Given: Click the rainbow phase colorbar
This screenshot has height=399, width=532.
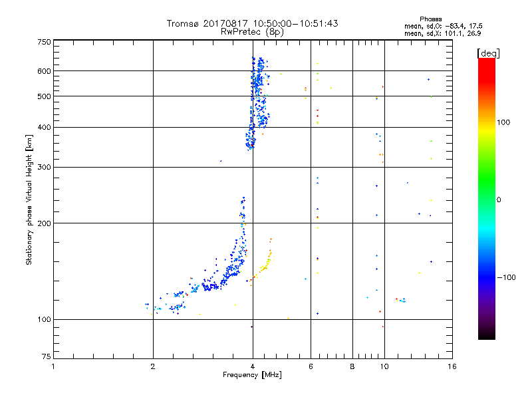Looking at the screenshot, I should [x=487, y=199].
